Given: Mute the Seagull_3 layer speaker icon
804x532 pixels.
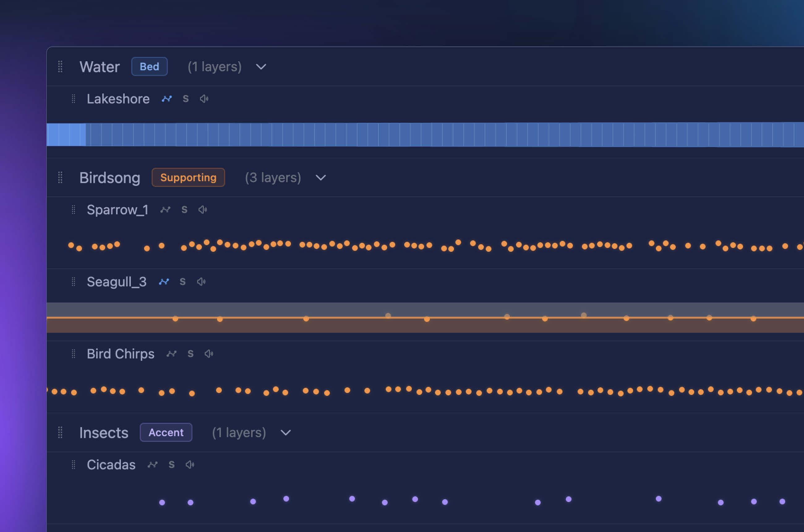Looking at the screenshot, I should (x=201, y=281).
